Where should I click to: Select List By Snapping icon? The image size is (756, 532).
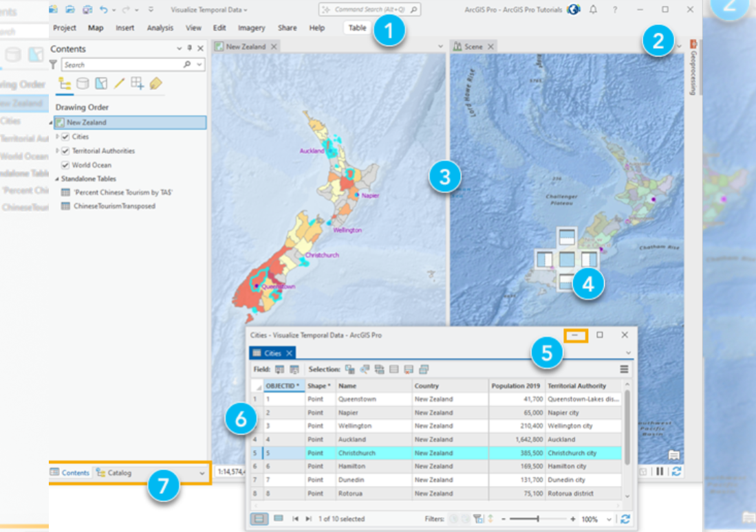138,83
